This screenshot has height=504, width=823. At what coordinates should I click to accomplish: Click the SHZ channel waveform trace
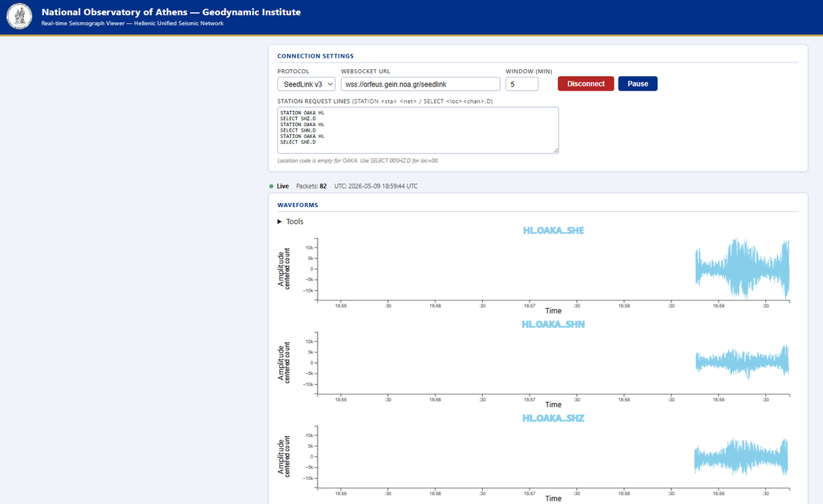tap(742, 456)
